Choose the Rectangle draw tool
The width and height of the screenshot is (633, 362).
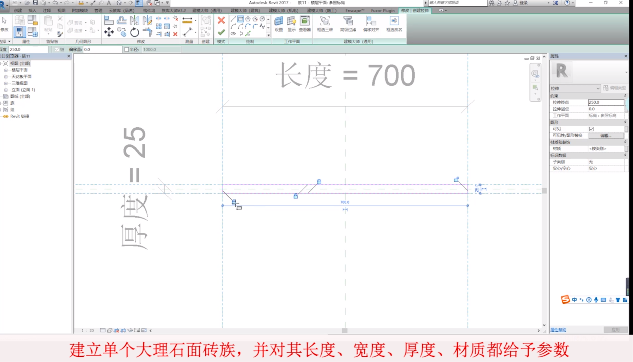pyautogui.click(x=240, y=19)
